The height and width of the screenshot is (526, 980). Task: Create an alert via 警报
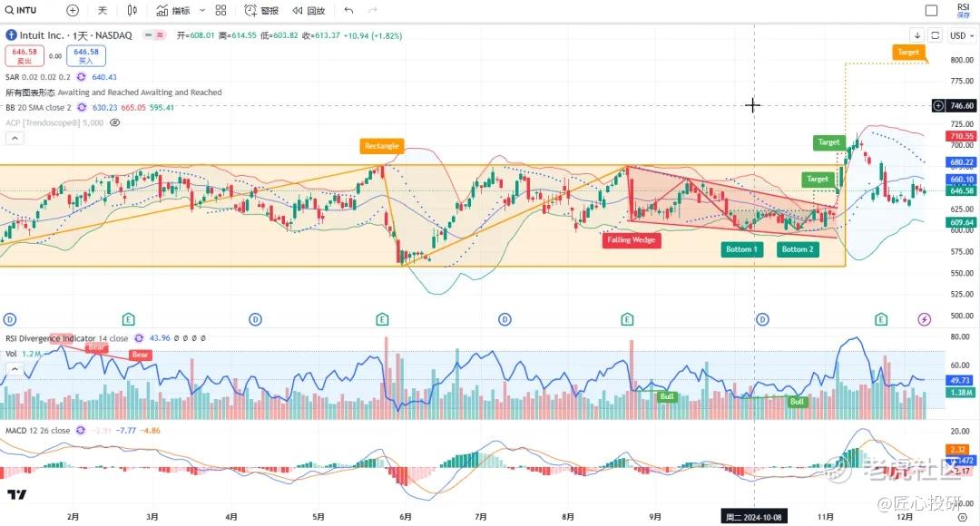(x=261, y=10)
